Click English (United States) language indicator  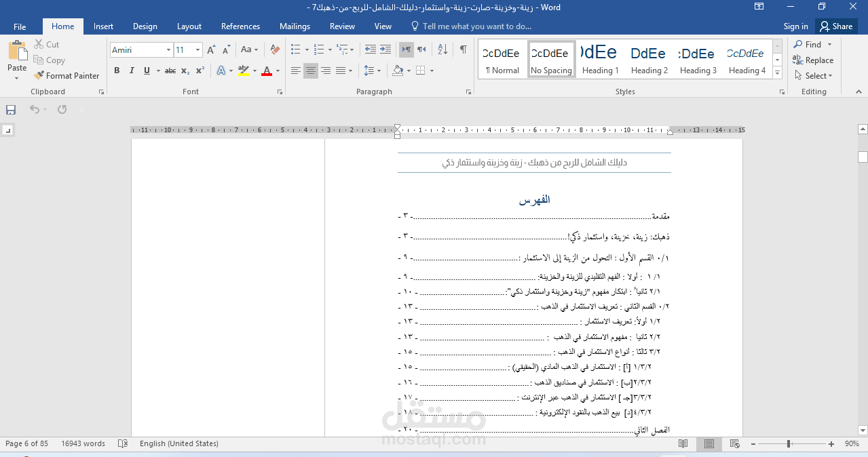(x=179, y=443)
